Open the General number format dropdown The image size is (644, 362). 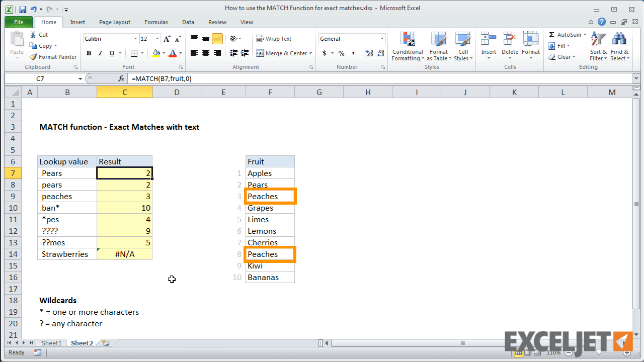(x=351, y=39)
